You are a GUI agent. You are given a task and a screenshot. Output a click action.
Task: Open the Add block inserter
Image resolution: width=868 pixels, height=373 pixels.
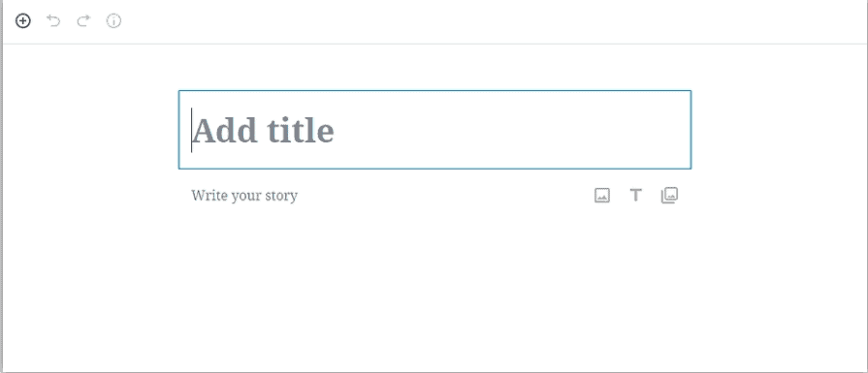22,21
